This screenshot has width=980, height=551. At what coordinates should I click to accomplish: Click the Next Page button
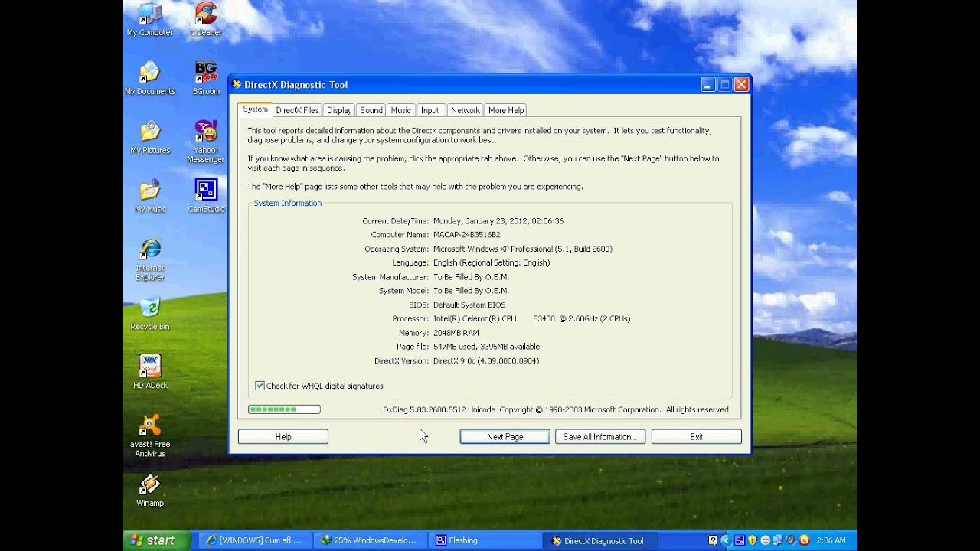(x=505, y=436)
